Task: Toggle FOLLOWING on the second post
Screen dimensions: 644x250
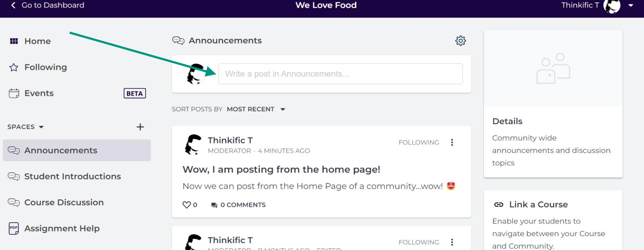Action: point(419,242)
